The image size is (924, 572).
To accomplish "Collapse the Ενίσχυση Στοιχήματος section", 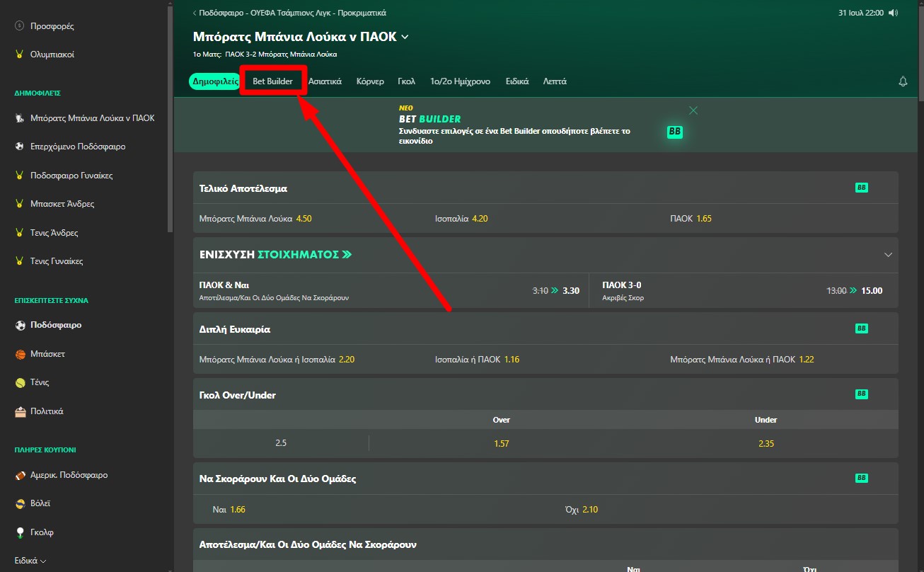I will pos(889,255).
